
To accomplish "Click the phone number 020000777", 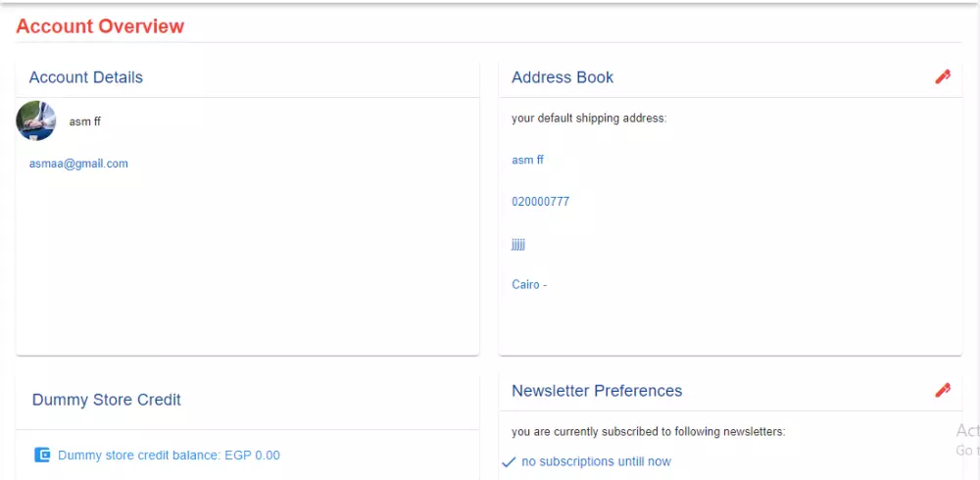I will pyautogui.click(x=540, y=202).
